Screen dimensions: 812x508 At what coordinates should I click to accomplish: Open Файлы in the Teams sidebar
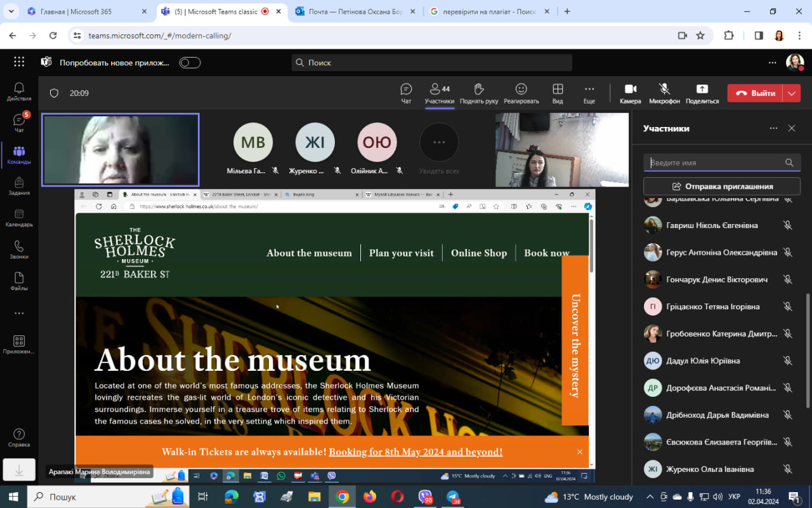[19, 282]
